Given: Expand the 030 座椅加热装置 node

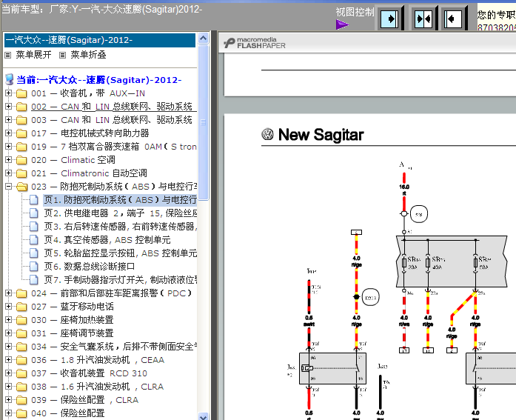Looking at the screenshot, I should pyautogui.click(x=9, y=319).
